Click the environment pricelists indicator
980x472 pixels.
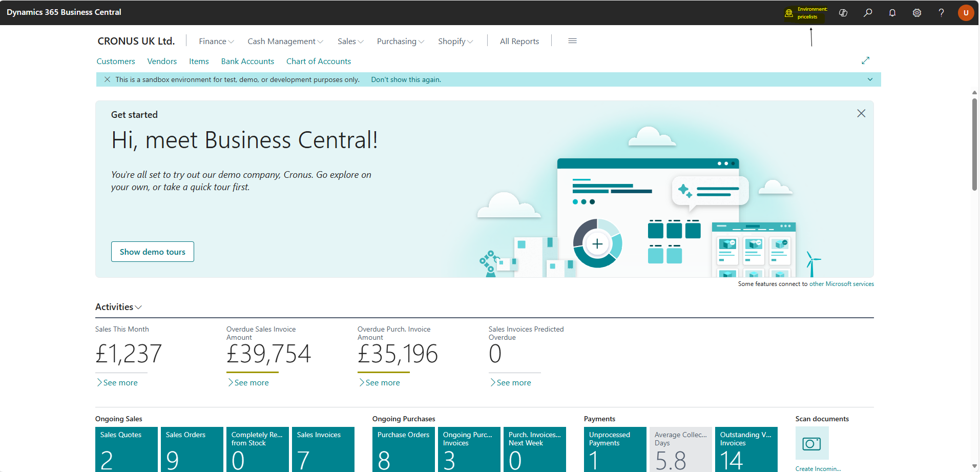[806, 13]
